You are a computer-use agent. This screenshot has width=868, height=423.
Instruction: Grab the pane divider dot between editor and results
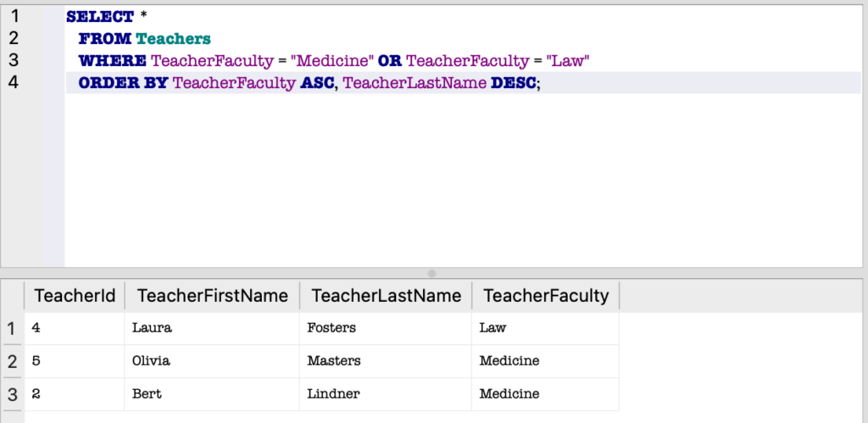click(x=432, y=273)
